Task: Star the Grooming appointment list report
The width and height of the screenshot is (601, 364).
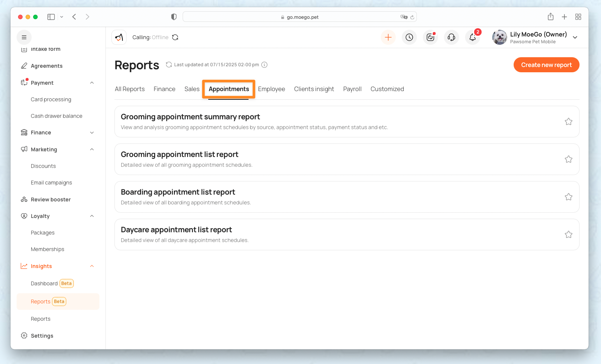Action: coord(569,159)
